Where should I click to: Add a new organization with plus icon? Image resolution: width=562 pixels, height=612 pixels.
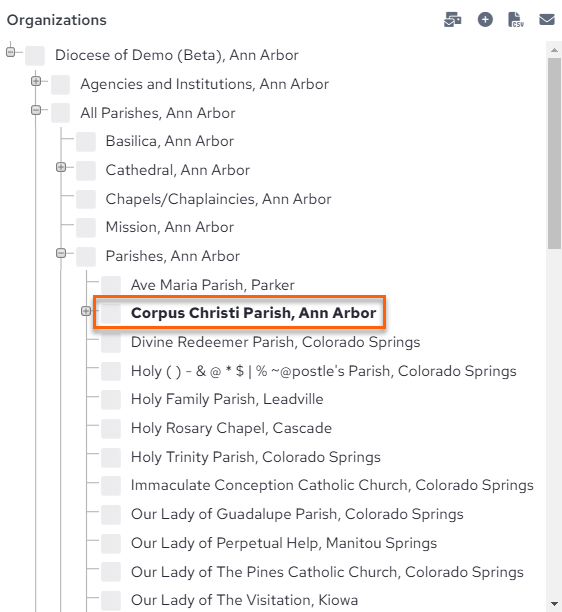485,20
